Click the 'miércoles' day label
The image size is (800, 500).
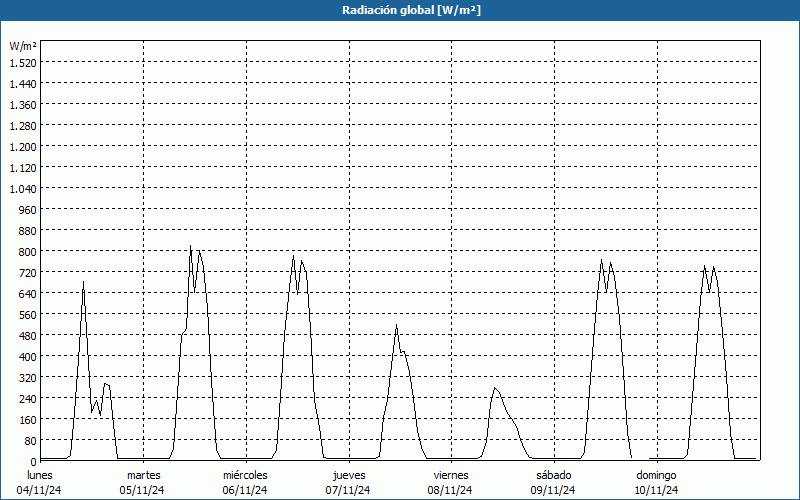[245, 475]
